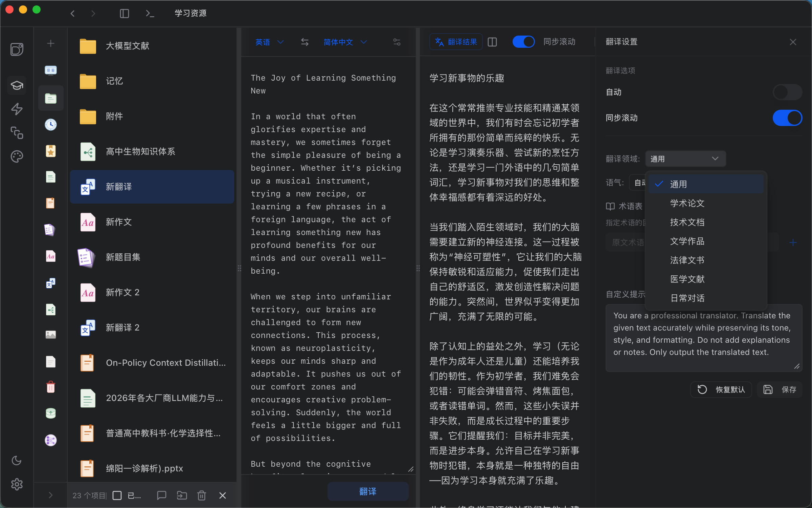Toggle 同步滚动 switch in results toolbar

[x=523, y=42]
